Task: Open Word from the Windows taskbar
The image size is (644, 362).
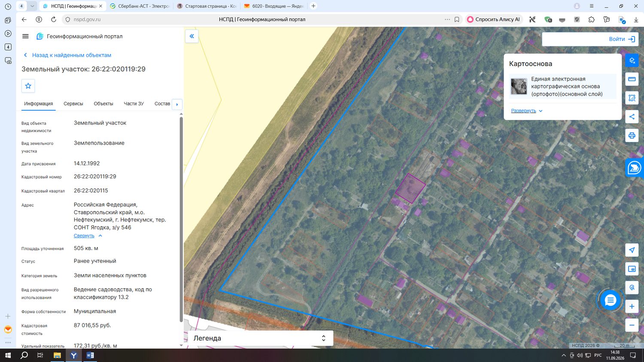Action: pos(90,355)
